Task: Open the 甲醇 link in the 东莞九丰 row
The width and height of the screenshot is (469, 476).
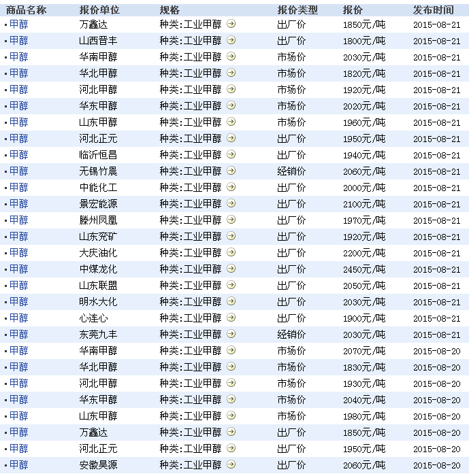Action: pyautogui.click(x=19, y=335)
